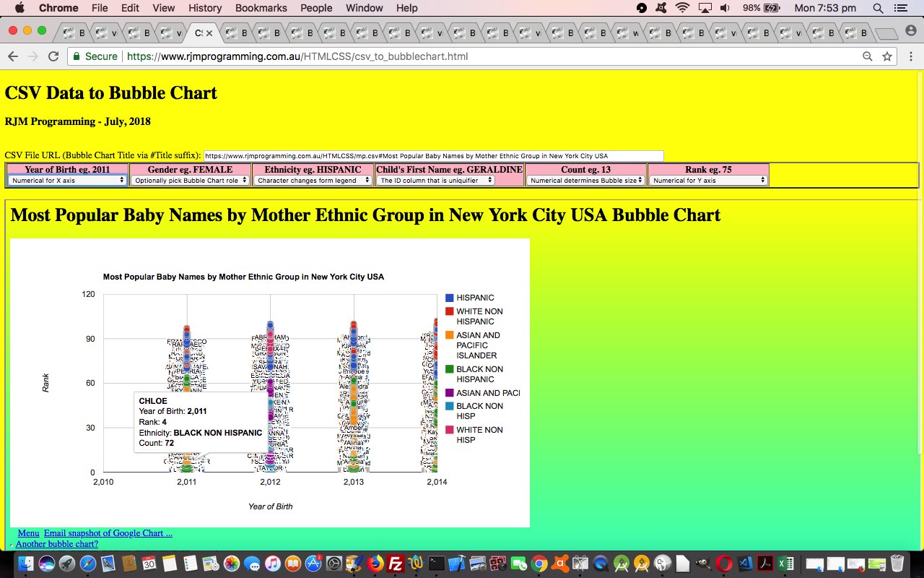Reload the page with the refresh icon
Screen dimensions: 924x578
(x=53, y=56)
